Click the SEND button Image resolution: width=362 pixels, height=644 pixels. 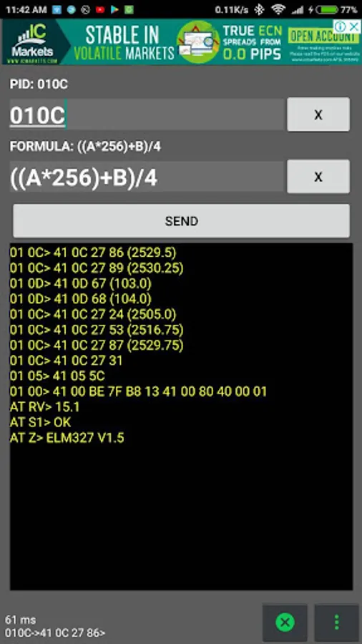(x=182, y=221)
